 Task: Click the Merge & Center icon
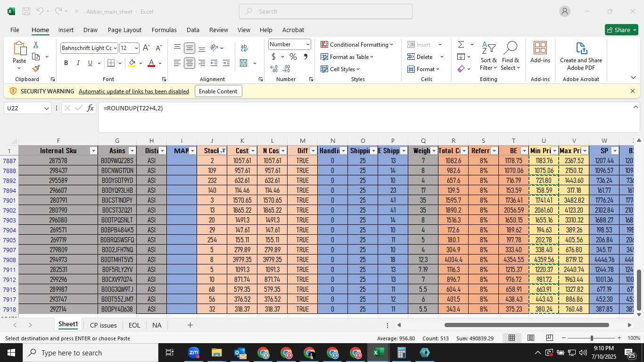coord(244,63)
